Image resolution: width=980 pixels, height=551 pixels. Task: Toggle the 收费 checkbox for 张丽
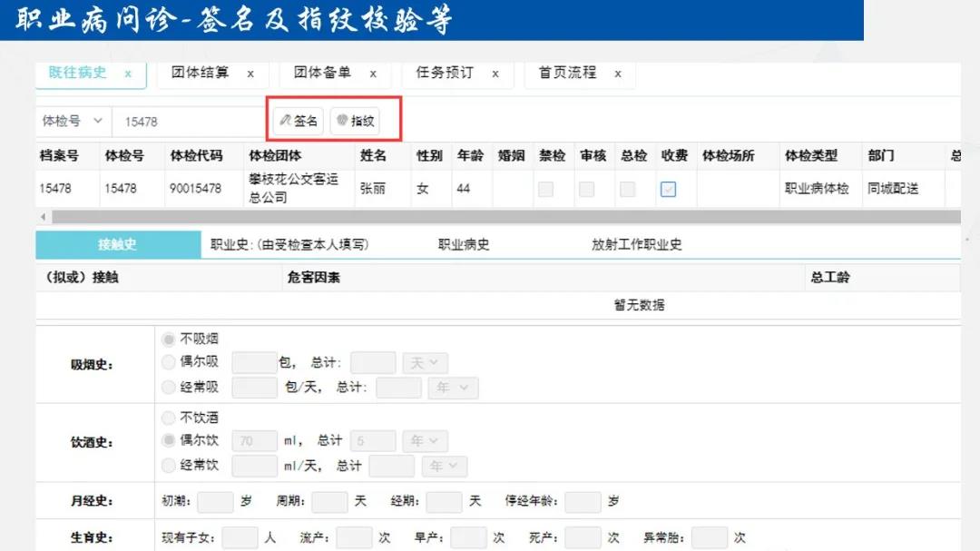pos(668,189)
